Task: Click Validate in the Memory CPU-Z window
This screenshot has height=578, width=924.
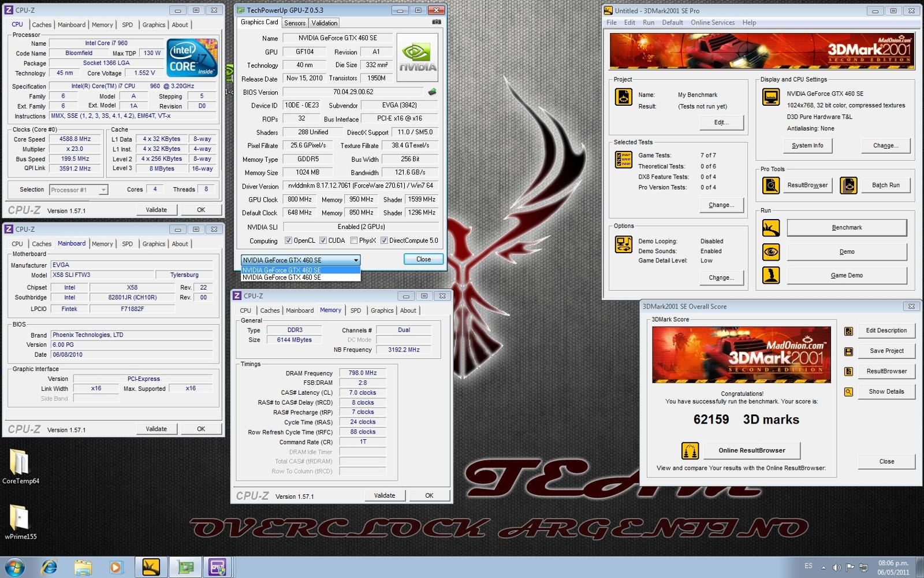Action: [385, 495]
